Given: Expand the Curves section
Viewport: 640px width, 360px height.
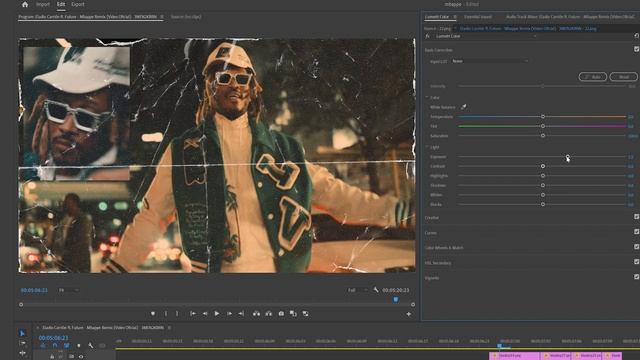Looking at the screenshot, I should click(x=431, y=233).
